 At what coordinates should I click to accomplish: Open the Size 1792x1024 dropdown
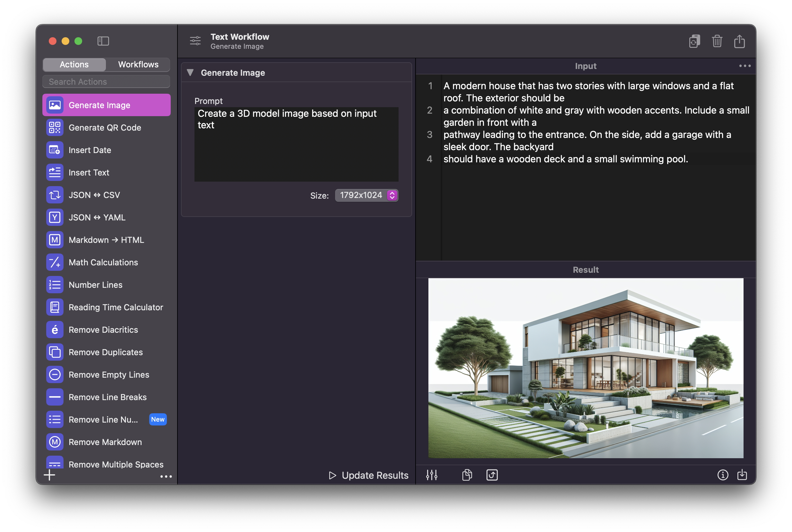tap(366, 195)
